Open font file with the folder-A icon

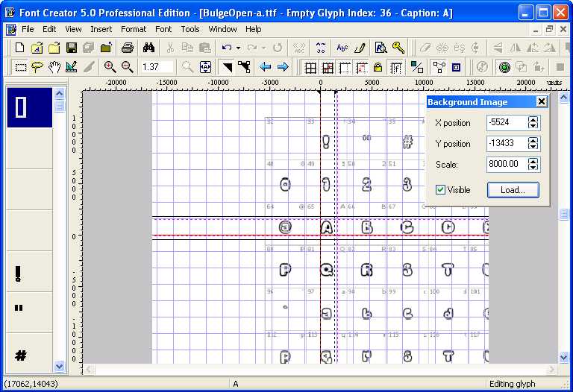click(x=37, y=48)
